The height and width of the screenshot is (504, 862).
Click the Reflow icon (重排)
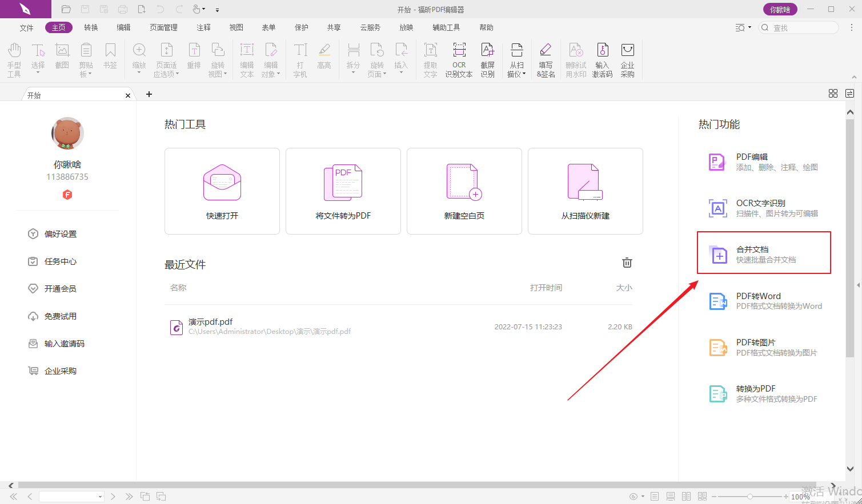pos(194,55)
